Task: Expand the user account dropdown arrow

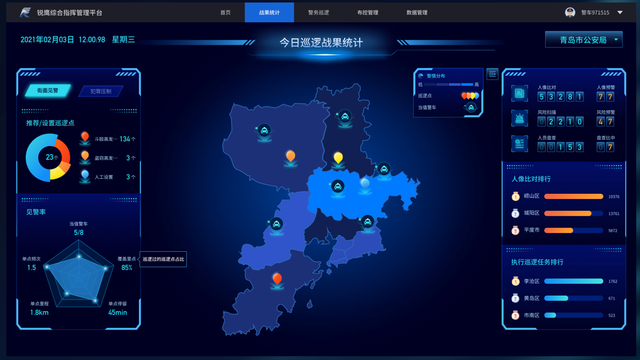Action: pyautogui.click(x=620, y=13)
